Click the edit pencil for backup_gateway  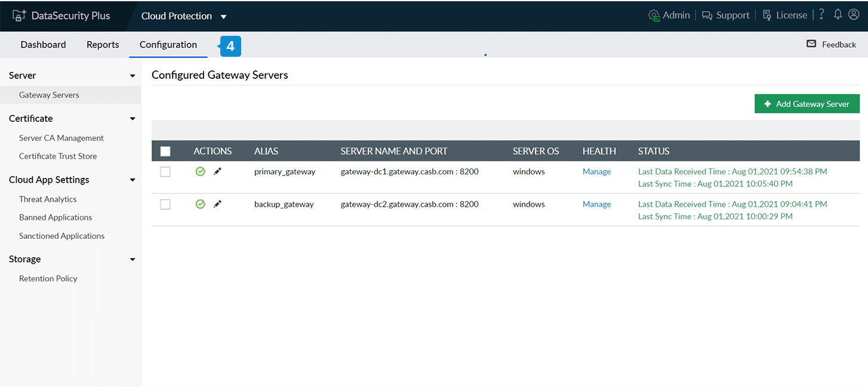218,204
